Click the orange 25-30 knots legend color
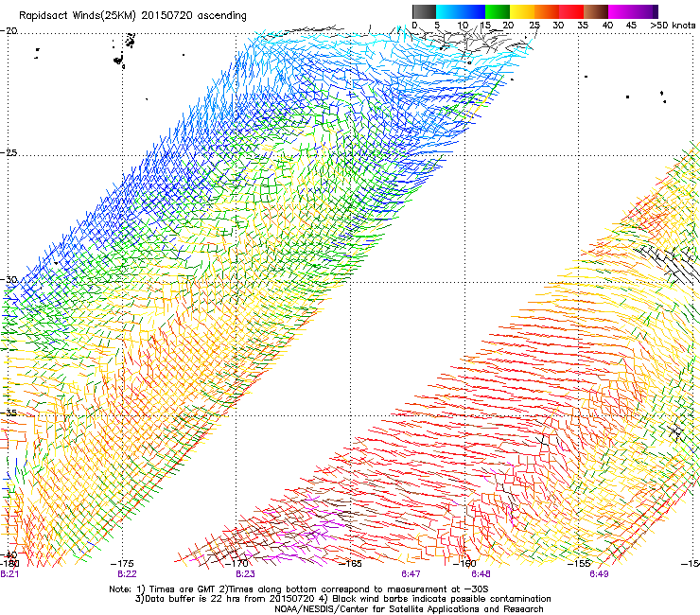700x615 pixels. (x=547, y=11)
